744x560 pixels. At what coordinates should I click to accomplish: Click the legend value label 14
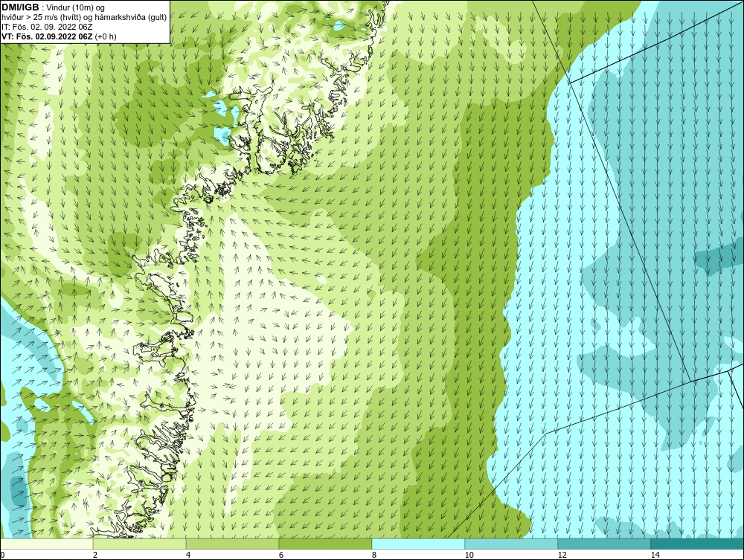click(x=655, y=555)
